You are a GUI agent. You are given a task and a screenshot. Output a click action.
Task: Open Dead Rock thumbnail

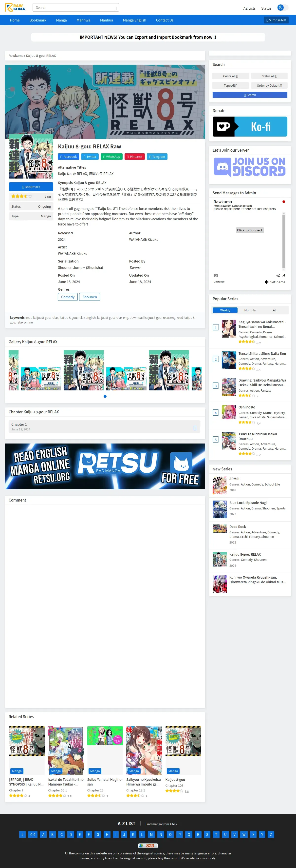coord(220,528)
